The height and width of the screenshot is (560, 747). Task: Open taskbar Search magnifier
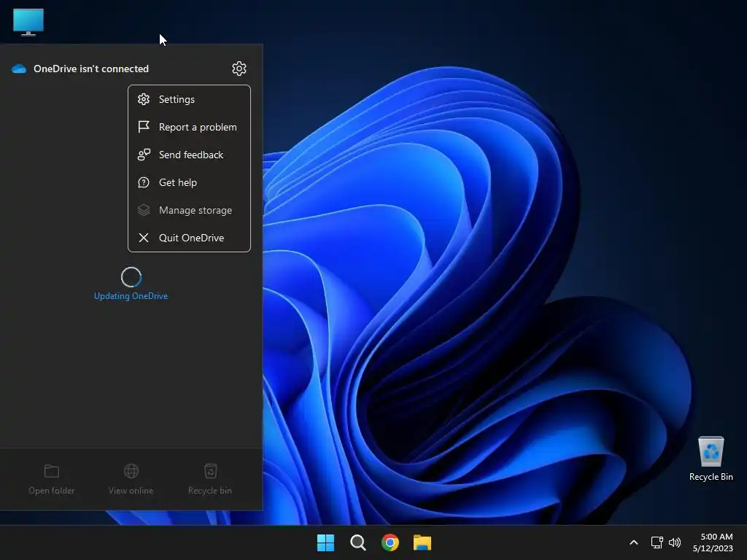357,542
